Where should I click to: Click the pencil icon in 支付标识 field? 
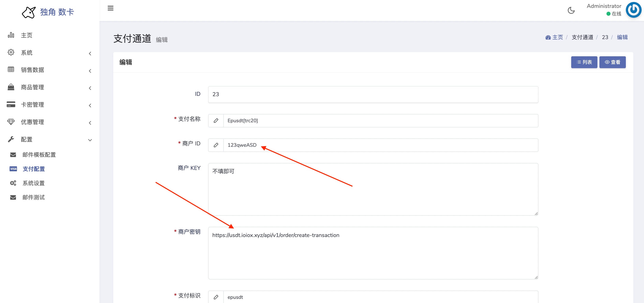click(x=216, y=297)
